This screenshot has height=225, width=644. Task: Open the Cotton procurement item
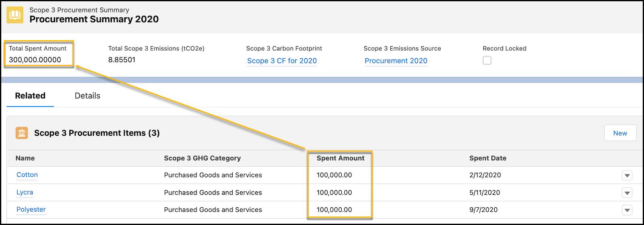pos(27,175)
